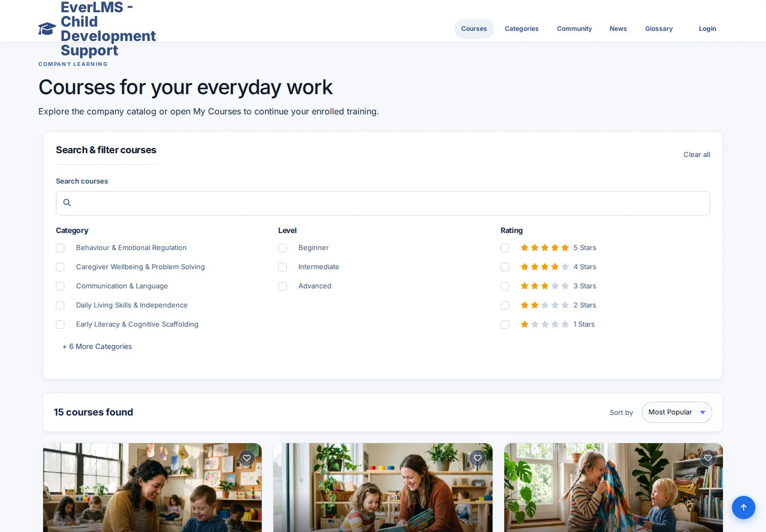Toggle the 2 Stars rating checkbox
Image resolution: width=766 pixels, height=532 pixels.
(505, 305)
